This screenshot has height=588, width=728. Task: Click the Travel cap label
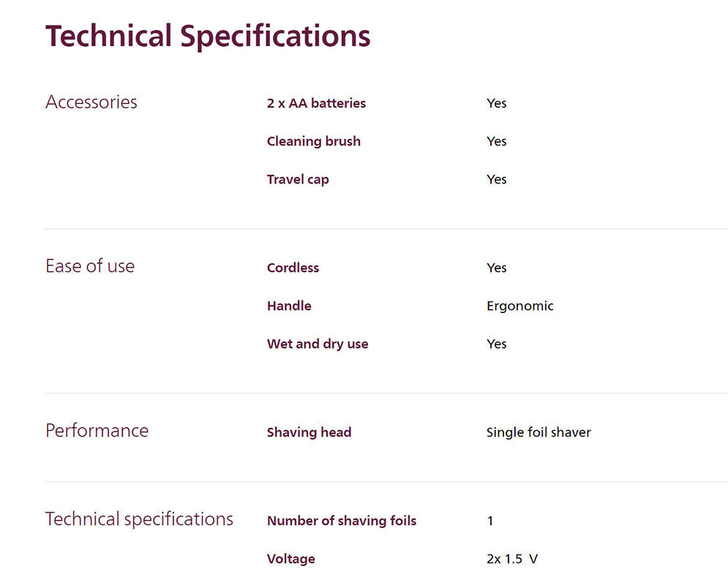pyautogui.click(x=298, y=179)
